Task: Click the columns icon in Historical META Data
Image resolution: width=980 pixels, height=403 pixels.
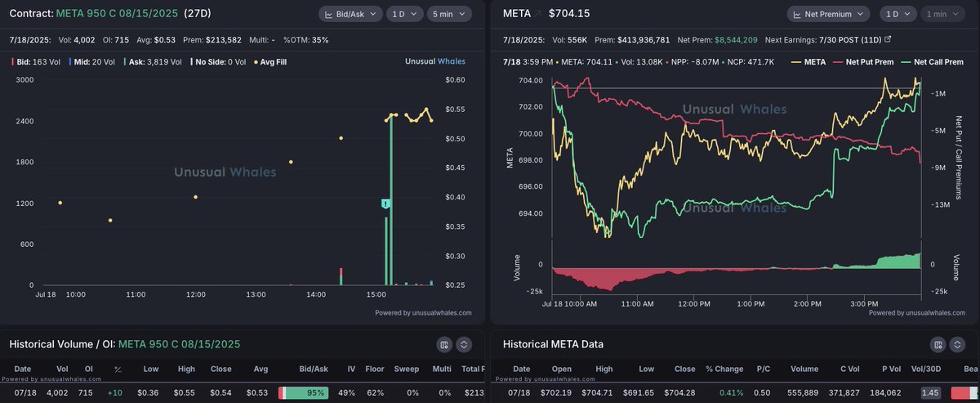Action: pyautogui.click(x=938, y=344)
